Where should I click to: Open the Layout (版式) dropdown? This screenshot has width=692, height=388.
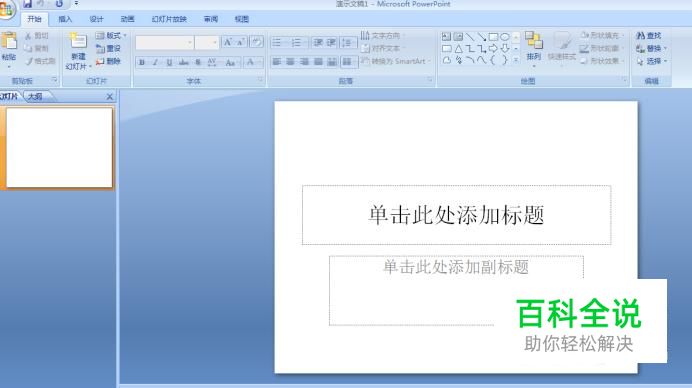111,35
